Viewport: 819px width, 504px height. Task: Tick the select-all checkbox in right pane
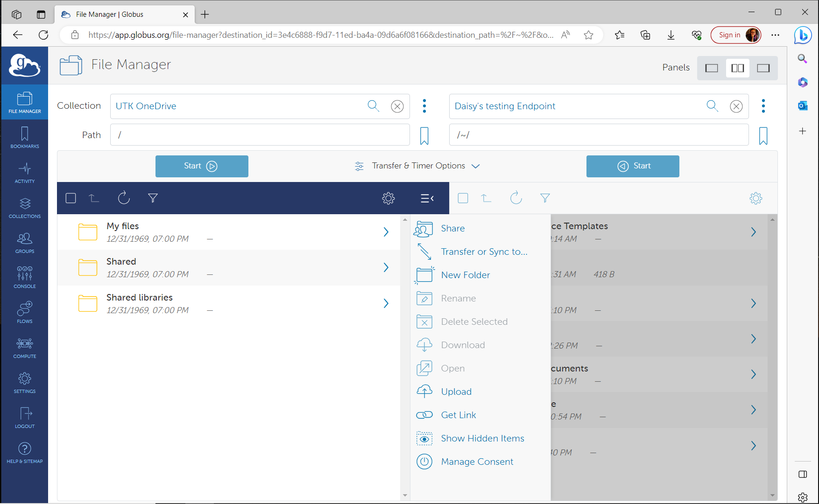click(463, 198)
